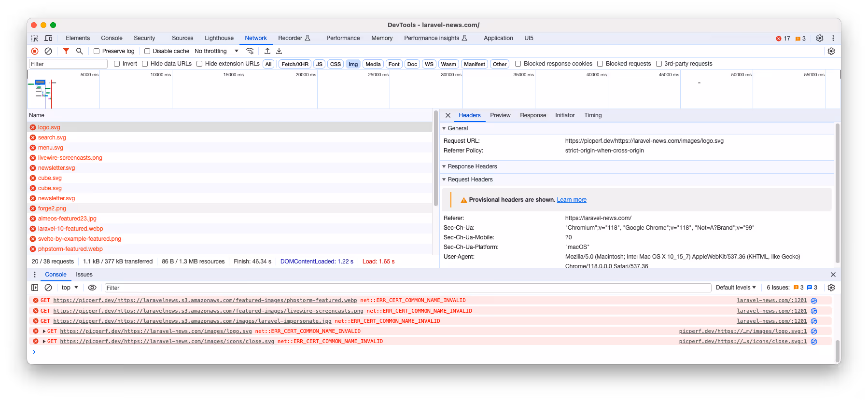Toggle the device toolbar icon

click(x=48, y=38)
